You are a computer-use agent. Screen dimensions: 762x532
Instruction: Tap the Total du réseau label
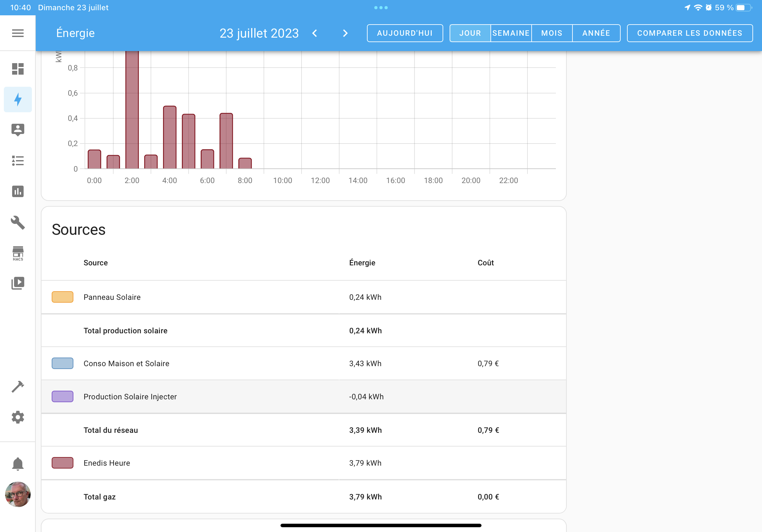point(110,430)
